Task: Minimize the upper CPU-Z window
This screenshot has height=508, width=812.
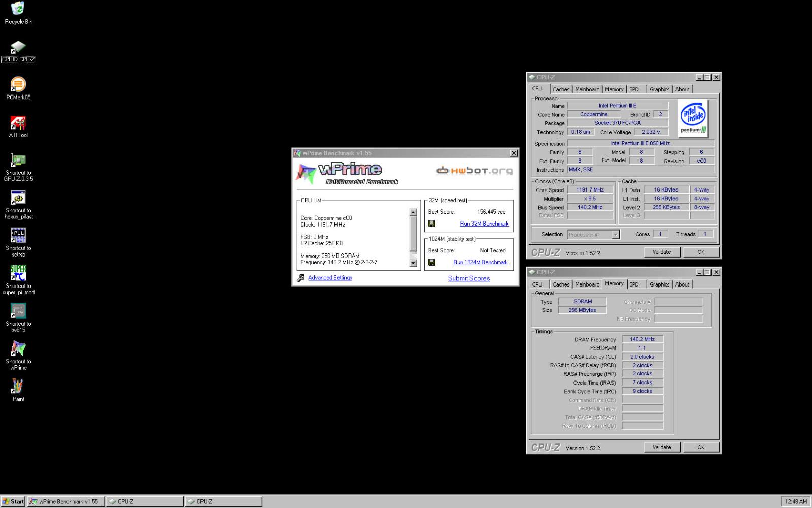Action: pos(700,77)
